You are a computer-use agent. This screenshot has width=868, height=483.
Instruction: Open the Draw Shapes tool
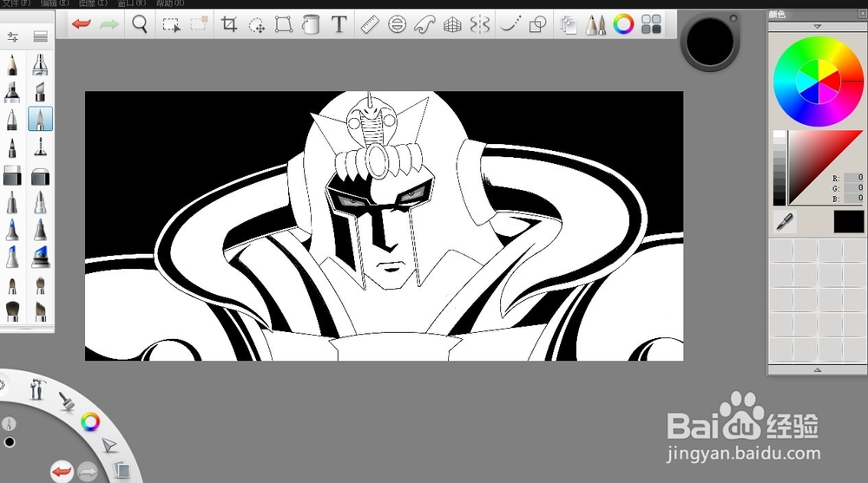(537, 24)
